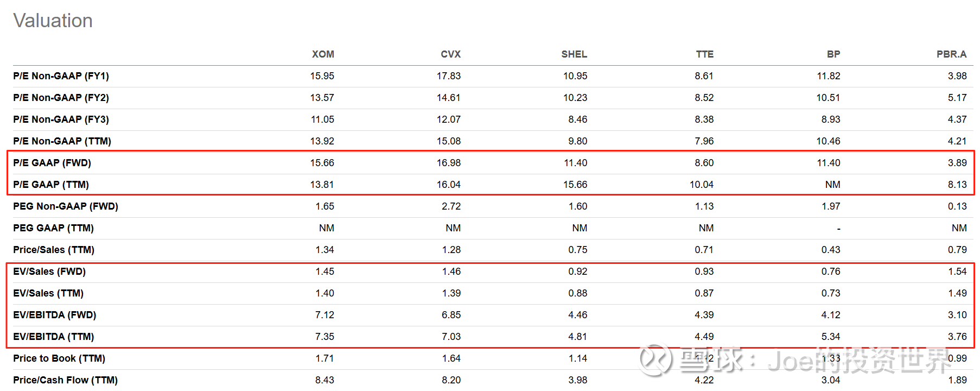Click CVX value 7.03 in EV/EBITDA TTM row

[451, 337]
